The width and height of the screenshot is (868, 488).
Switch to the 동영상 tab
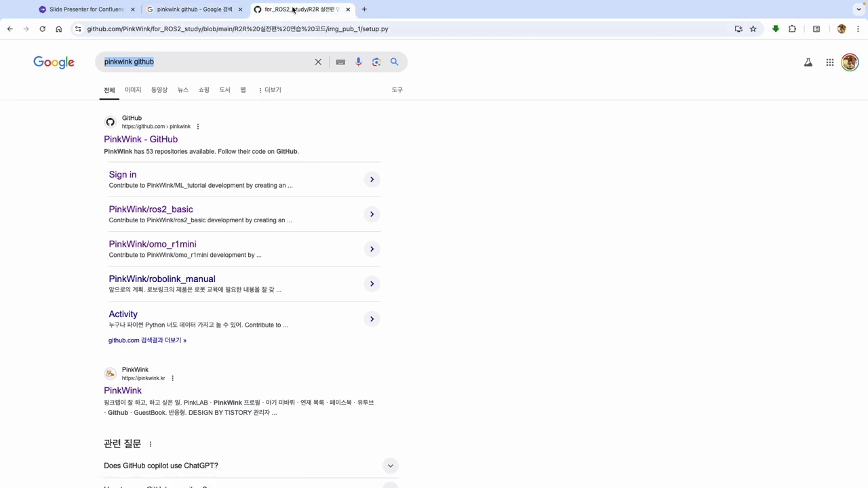click(x=159, y=90)
